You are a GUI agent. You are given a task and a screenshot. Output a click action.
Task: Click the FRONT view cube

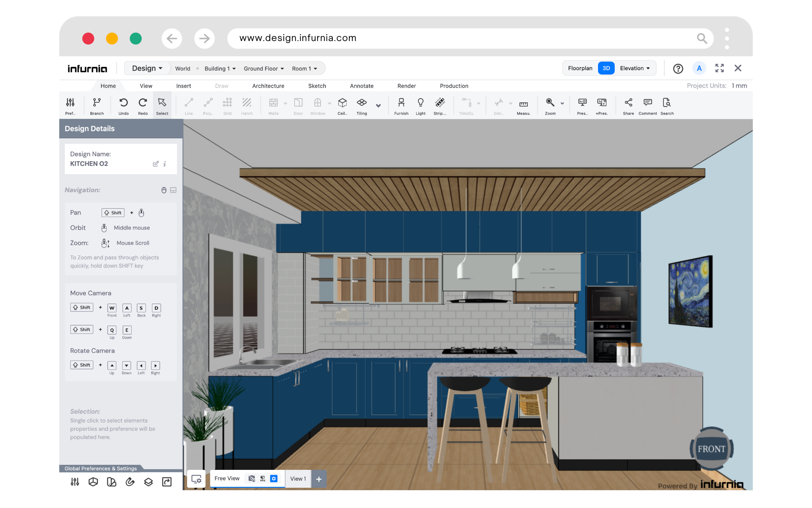pyautogui.click(x=711, y=449)
